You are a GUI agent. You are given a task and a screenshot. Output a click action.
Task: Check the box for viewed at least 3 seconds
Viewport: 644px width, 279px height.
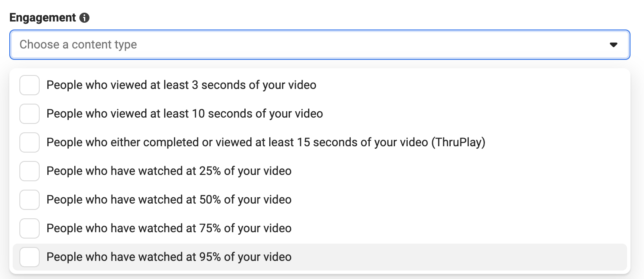pos(30,85)
